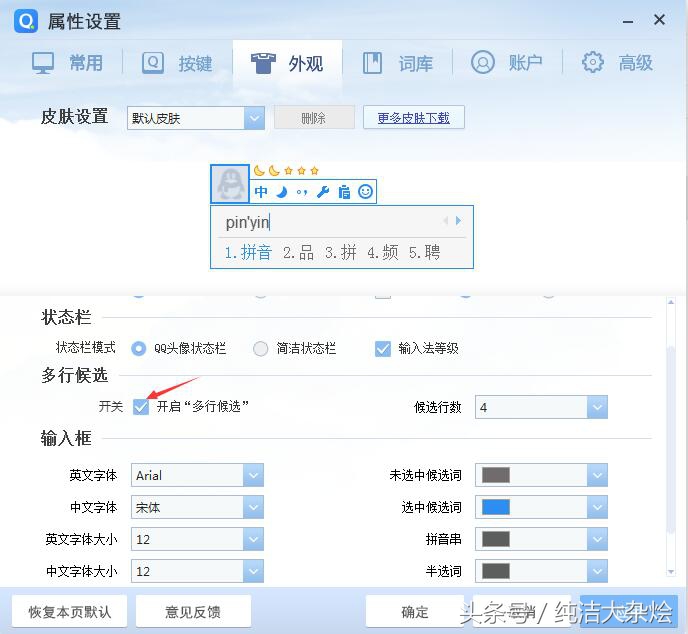Click the QQ input app logo

tap(26, 21)
